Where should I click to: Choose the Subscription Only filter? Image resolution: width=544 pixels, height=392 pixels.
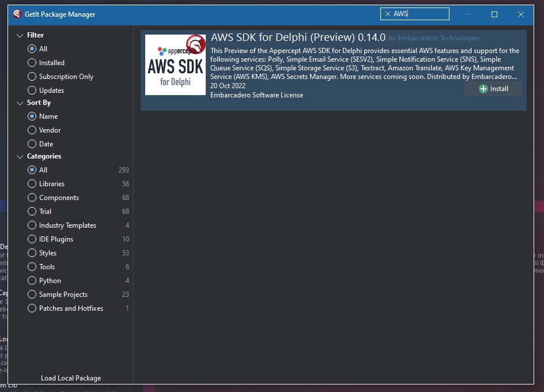tap(61, 77)
